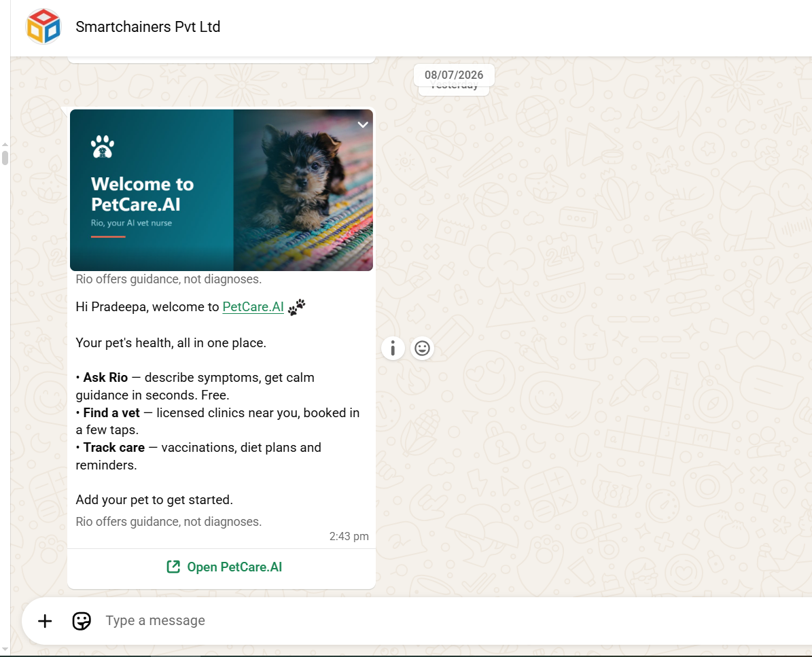812x657 pixels.
Task: Show message info with the i icon
Action: (x=393, y=348)
